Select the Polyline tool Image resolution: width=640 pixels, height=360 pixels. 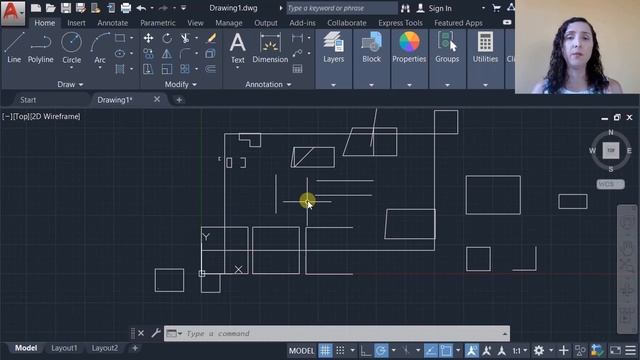pos(40,48)
